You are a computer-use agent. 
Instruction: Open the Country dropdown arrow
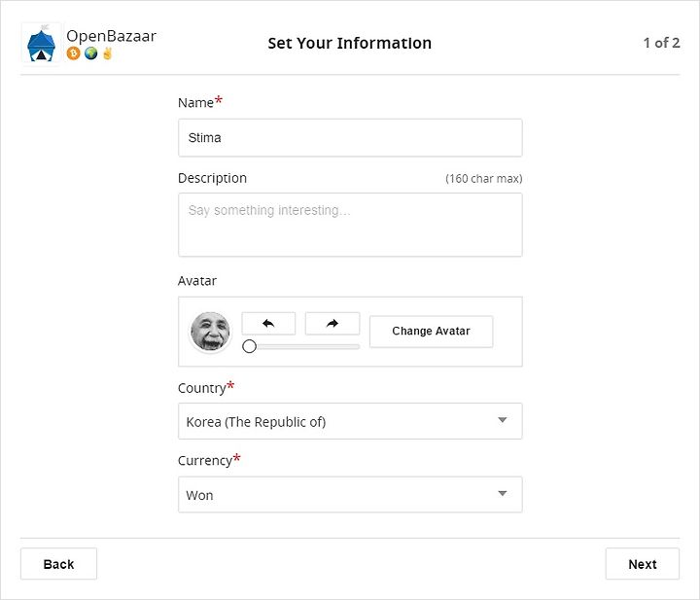[503, 420]
